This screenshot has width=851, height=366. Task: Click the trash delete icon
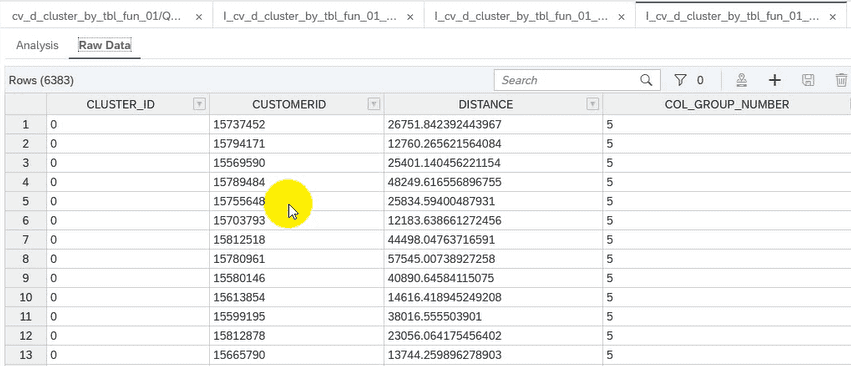841,80
